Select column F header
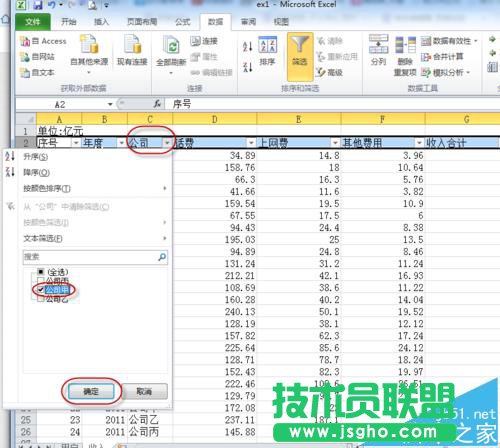 383,119
